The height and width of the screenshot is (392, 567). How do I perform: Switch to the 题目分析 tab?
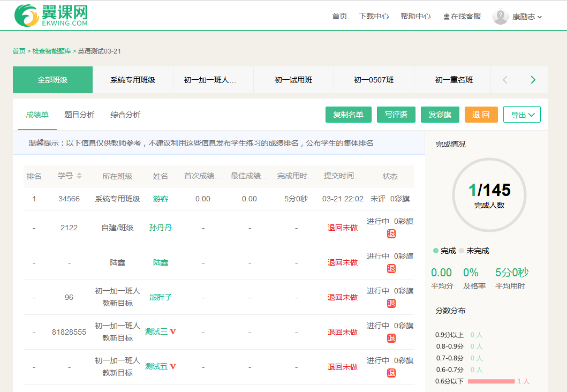pos(79,115)
